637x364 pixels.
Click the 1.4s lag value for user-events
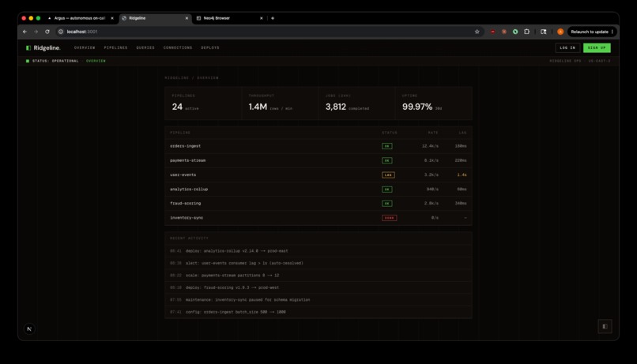click(462, 175)
